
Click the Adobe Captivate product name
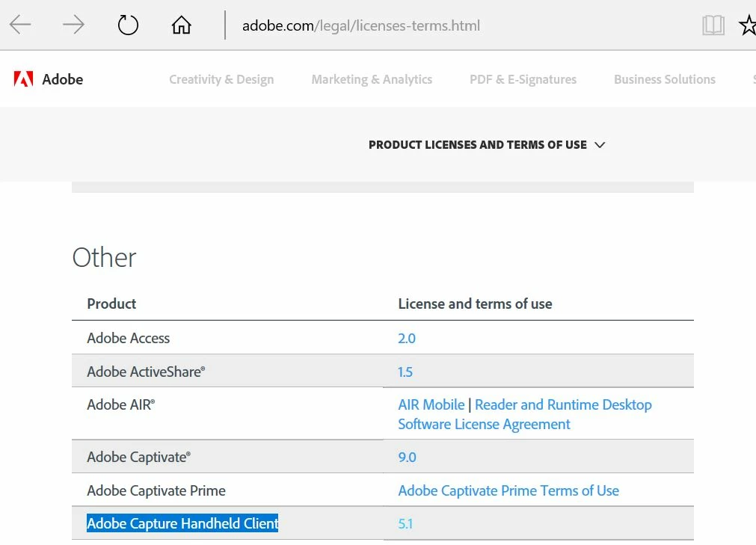click(x=138, y=458)
